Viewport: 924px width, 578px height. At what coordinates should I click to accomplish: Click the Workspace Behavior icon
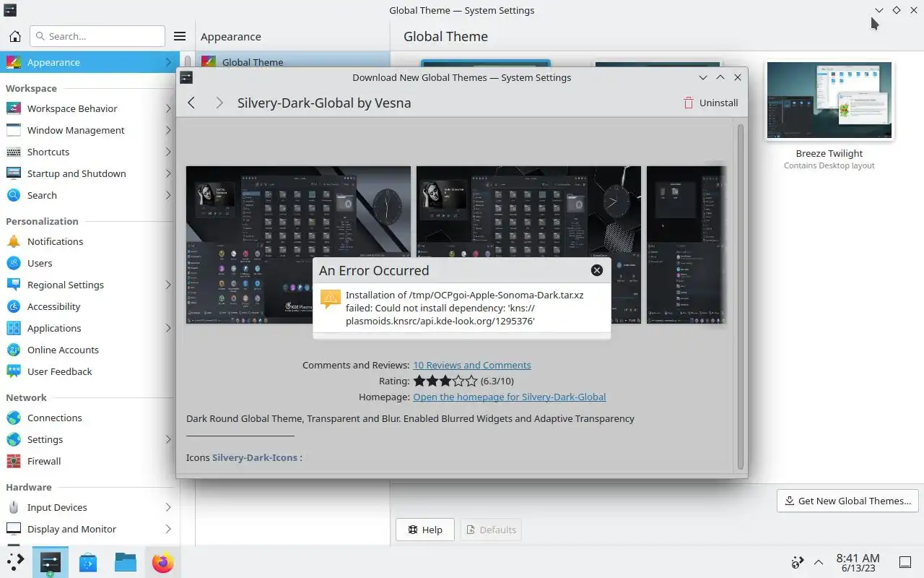pyautogui.click(x=14, y=108)
